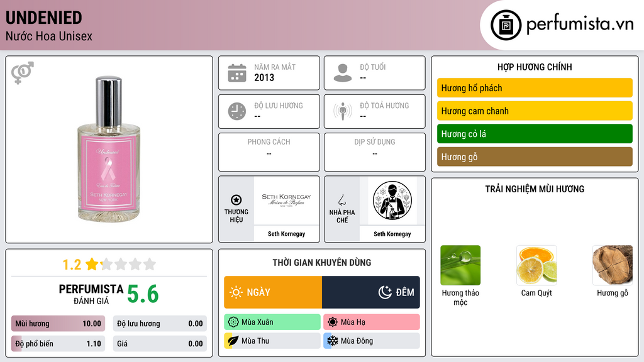Click the Trải nghiệm mùi hương heading
This screenshot has height=362, width=644.
(x=535, y=189)
